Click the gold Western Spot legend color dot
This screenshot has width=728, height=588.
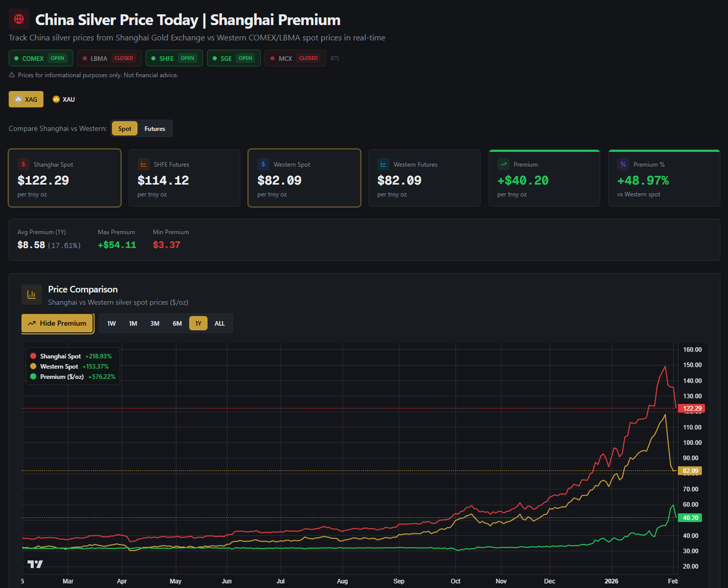coord(33,367)
